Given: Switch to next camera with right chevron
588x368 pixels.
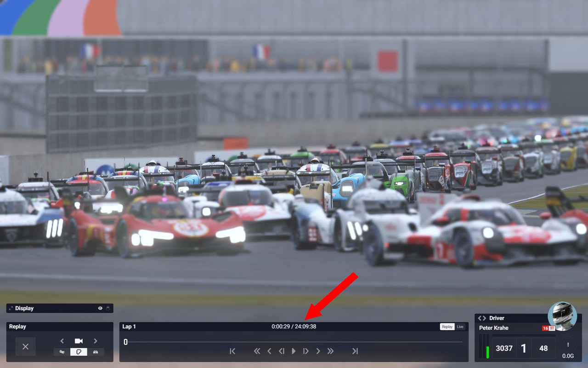Looking at the screenshot, I should (96, 341).
